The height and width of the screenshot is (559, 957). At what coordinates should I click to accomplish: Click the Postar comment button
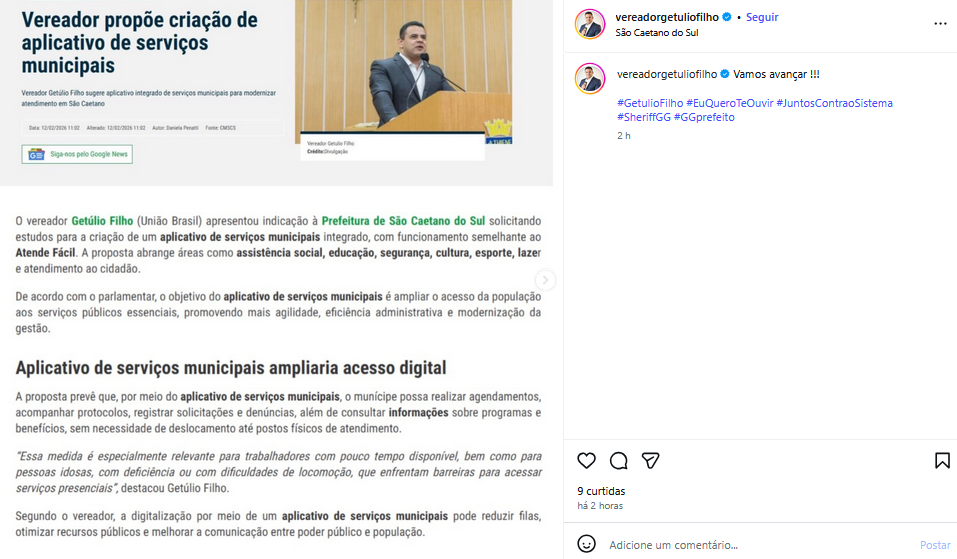[935, 545]
